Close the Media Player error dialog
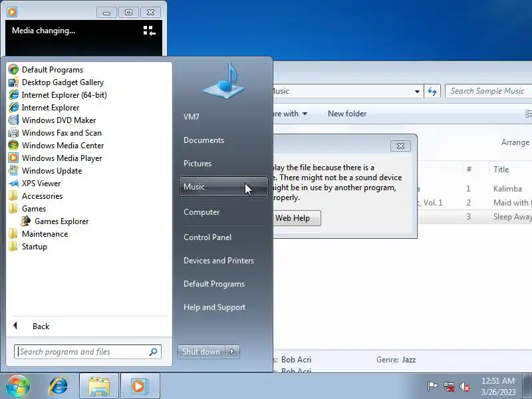 400,146
